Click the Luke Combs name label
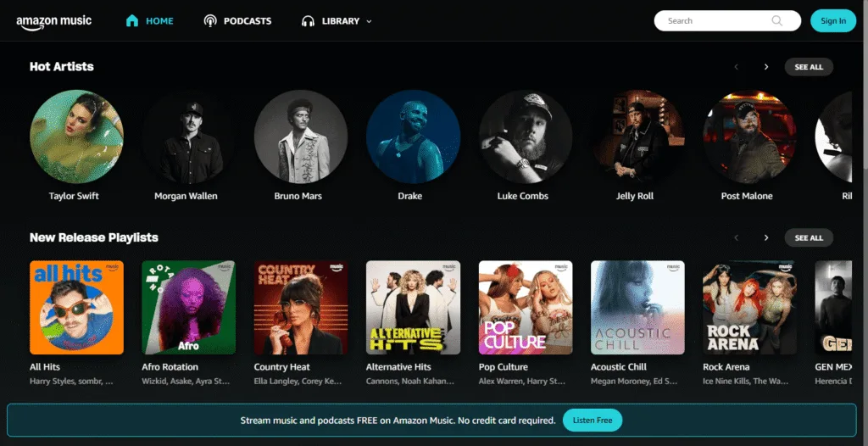 click(x=522, y=196)
